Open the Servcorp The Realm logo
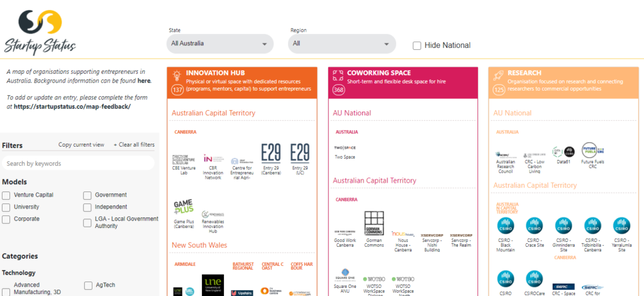This screenshot has height=296, width=644. (x=461, y=235)
